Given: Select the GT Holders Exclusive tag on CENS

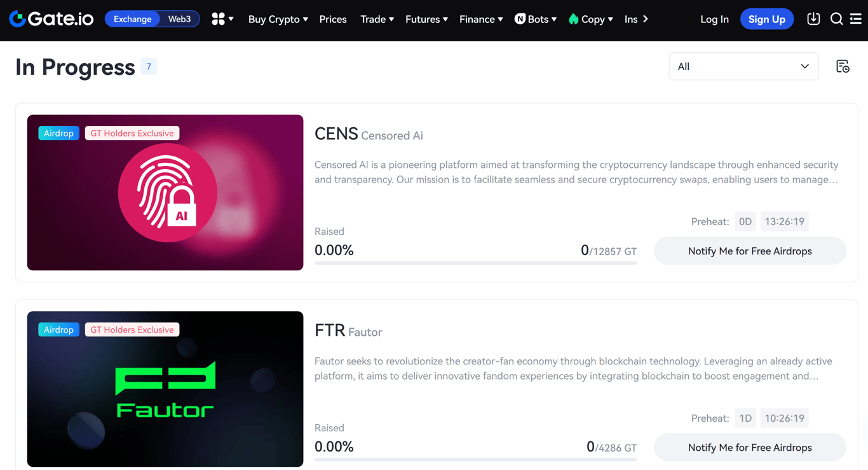Looking at the screenshot, I should click(x=132, y=133).
